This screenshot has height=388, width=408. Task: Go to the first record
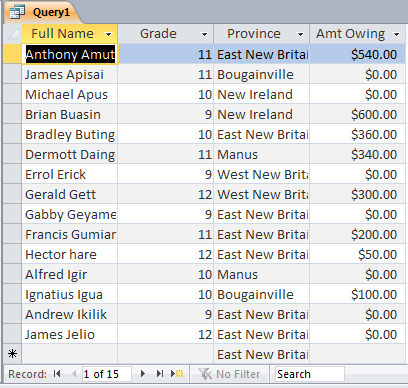57,374
